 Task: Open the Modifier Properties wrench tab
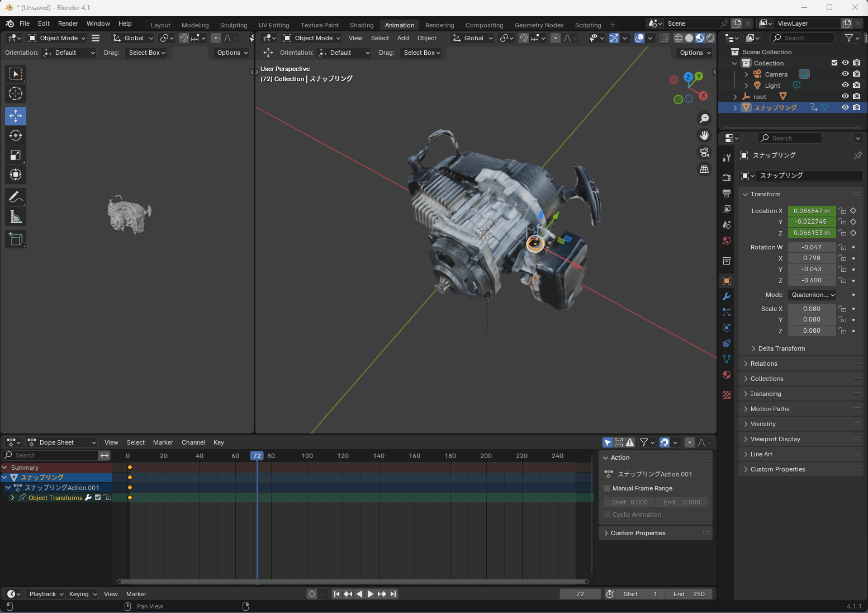(726, 296)
